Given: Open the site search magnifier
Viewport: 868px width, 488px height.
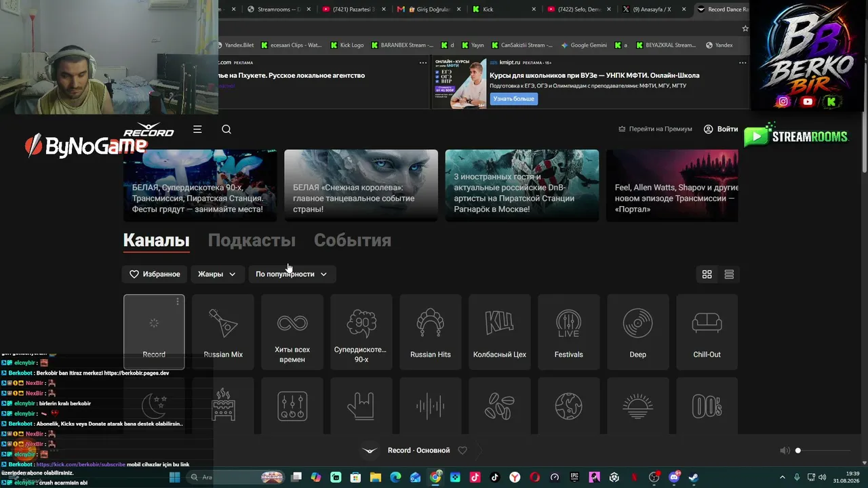Looking at the screenshot, I should pos(226,129).
